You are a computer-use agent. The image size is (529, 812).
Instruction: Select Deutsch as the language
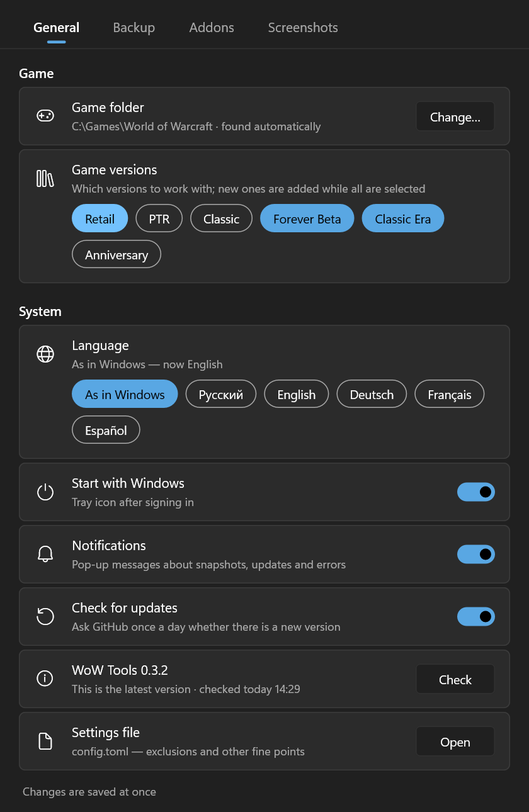tap(372, 395)
